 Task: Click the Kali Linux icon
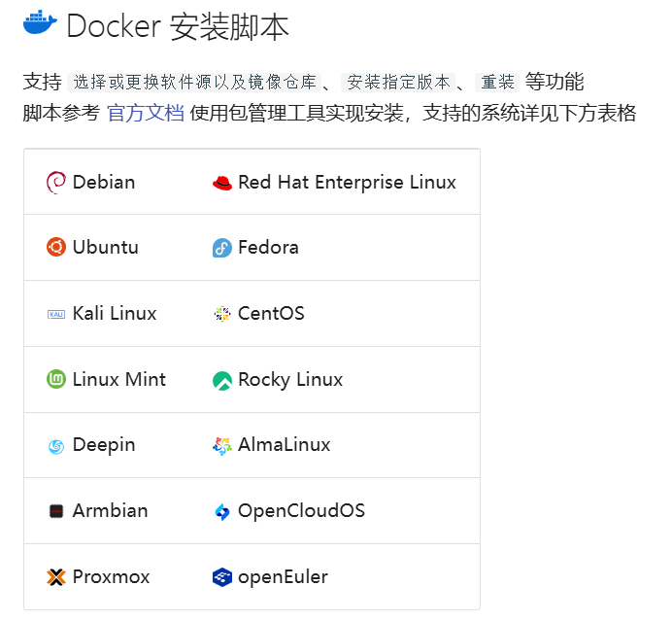click(56, 314)
